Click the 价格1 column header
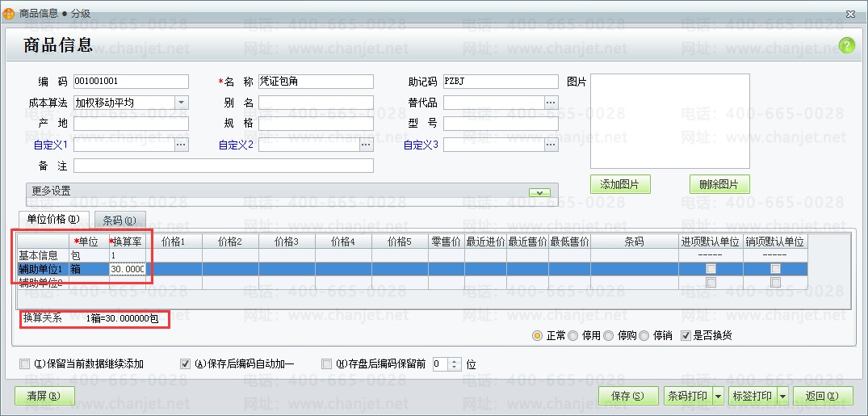 174,242
